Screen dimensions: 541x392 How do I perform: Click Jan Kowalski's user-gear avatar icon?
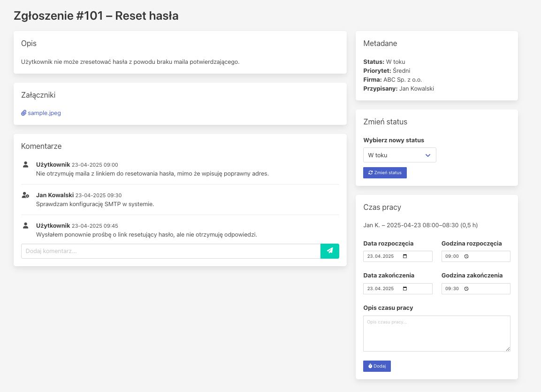point(26,195)
